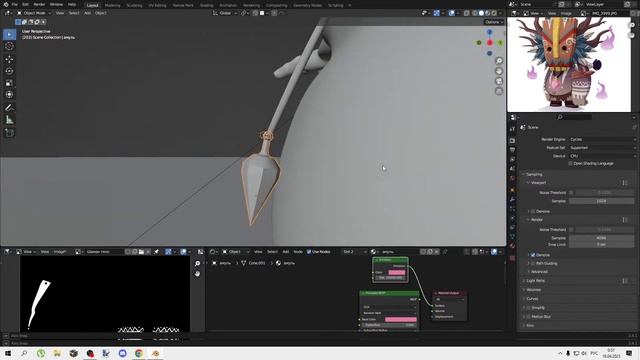Open Feature Set dropdown
Screen dimensions: 640x360
(602, 148)
